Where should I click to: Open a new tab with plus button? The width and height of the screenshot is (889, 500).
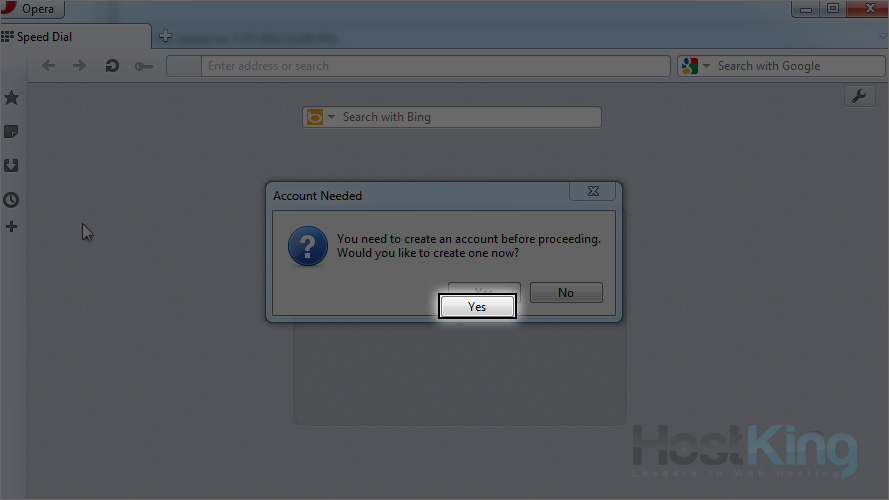click(x=165, y=36)
